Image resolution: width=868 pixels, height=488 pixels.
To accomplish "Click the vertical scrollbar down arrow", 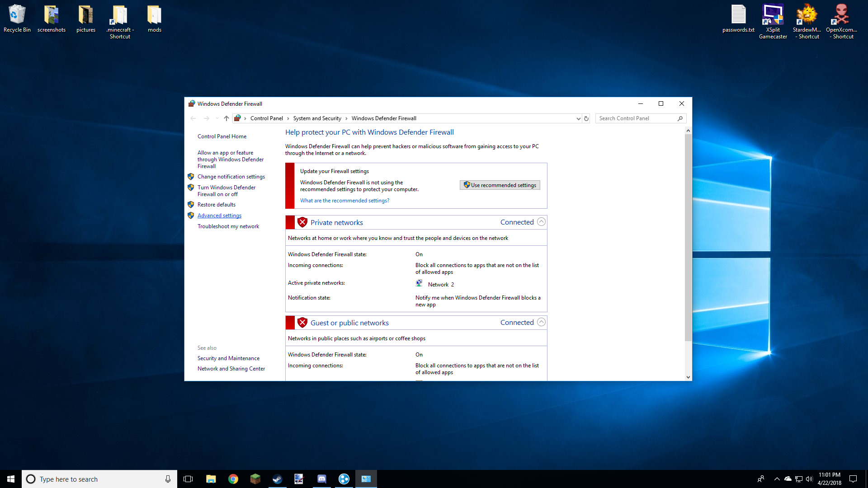I will pyautogui.click(x=688, y=377).
